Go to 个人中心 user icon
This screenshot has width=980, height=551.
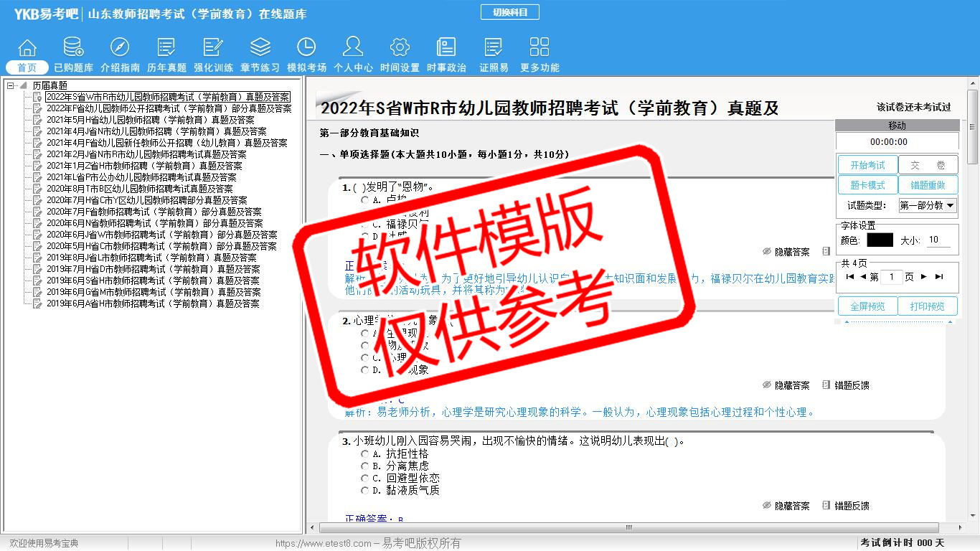(x=353, y=48)
